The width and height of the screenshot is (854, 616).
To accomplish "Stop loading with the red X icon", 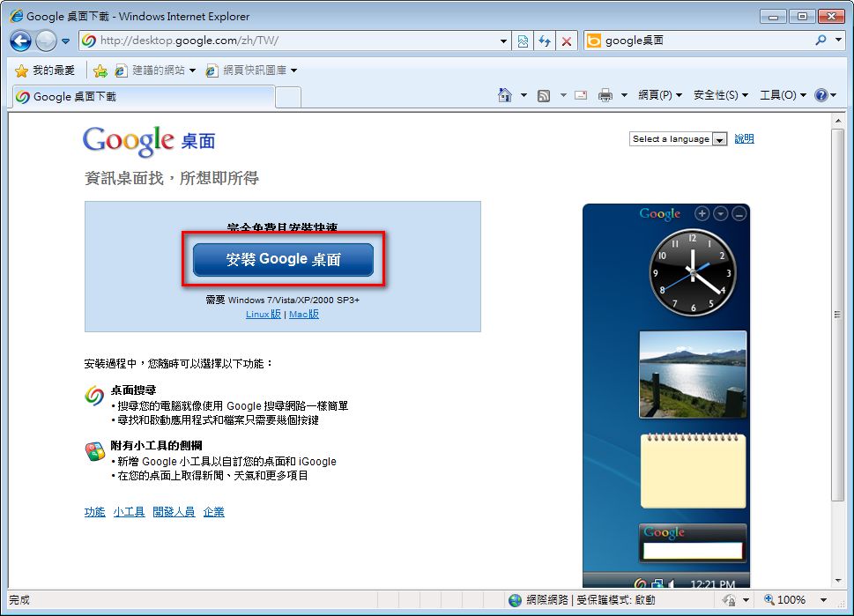I will 567,41.
